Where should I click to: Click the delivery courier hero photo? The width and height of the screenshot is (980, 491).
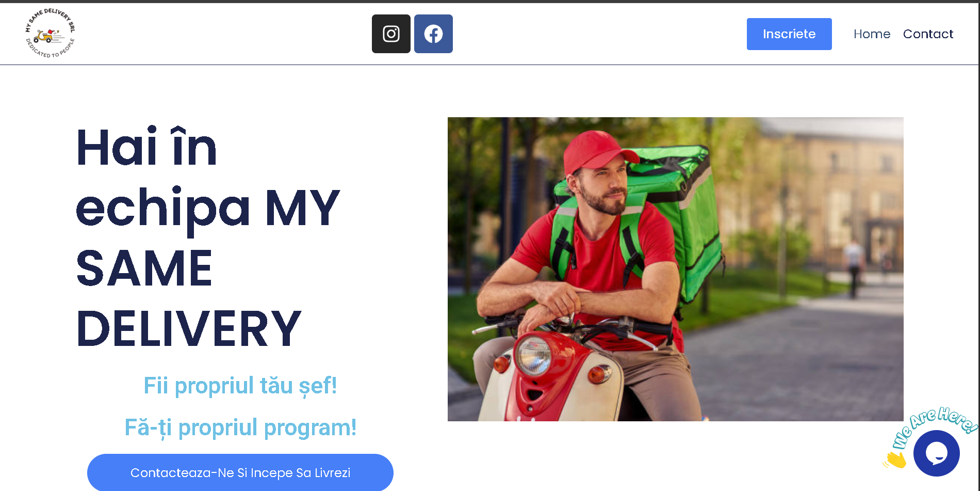click(x=676, y=269)
